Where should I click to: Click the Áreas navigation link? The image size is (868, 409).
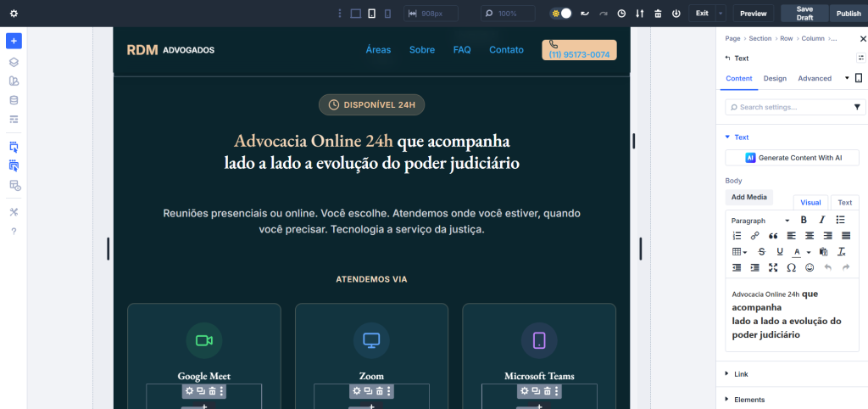[x=378, y=50]
